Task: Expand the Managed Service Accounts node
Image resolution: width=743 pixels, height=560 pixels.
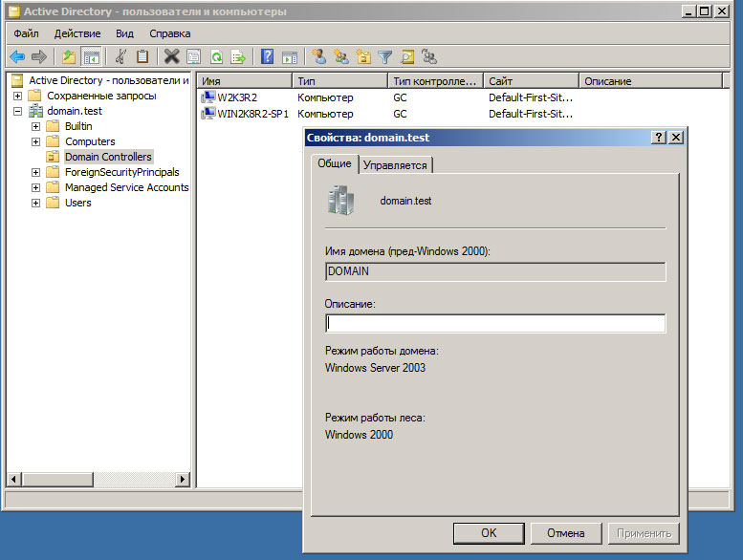Action: pyautogui.click(x=36, y=187)
